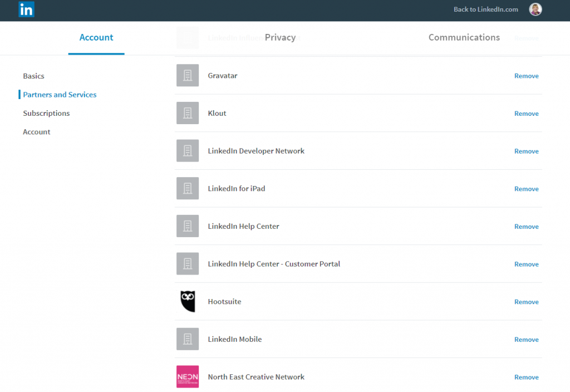The image size is (570, 392).
Task: Remove the Hootsuite integration
Action: coord(527,302)
